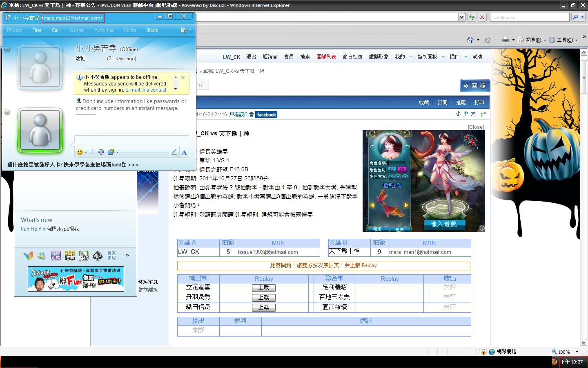Open the address bar dropdown arrow
The width and height of the screenshot is (588, 368).
click(x=461, y=17)
